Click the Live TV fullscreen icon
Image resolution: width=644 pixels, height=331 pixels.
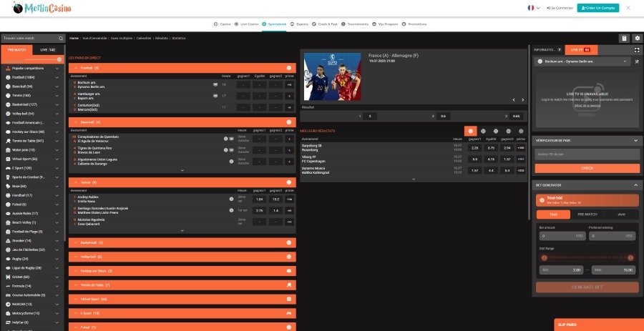point(637,49)
